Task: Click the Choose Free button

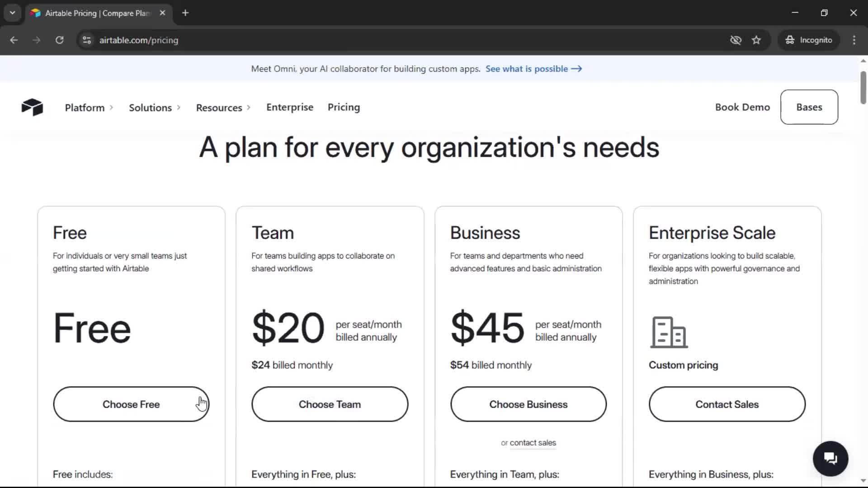Action: click(x=131, y=404)
